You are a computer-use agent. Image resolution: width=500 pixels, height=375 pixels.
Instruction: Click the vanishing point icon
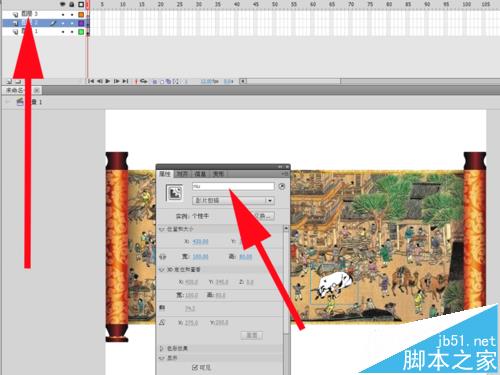(x=162, y=322)
